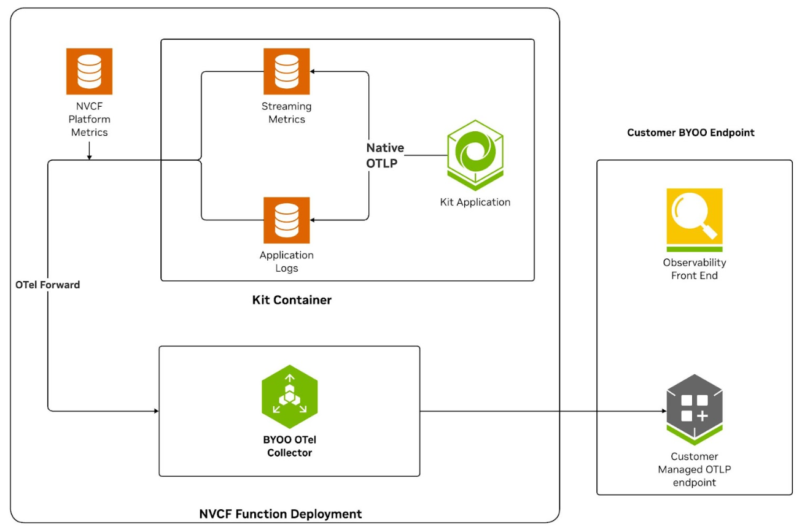Click the Observability Front End text label
The image size is (802, 532).
694,269
